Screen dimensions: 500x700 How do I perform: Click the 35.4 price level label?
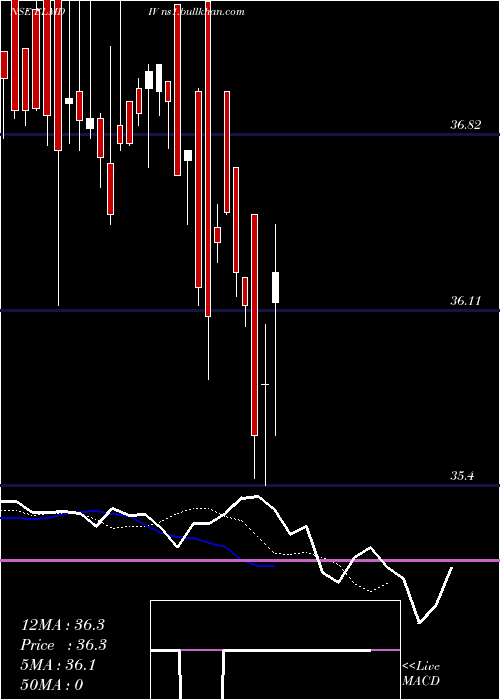coord(462,476)
